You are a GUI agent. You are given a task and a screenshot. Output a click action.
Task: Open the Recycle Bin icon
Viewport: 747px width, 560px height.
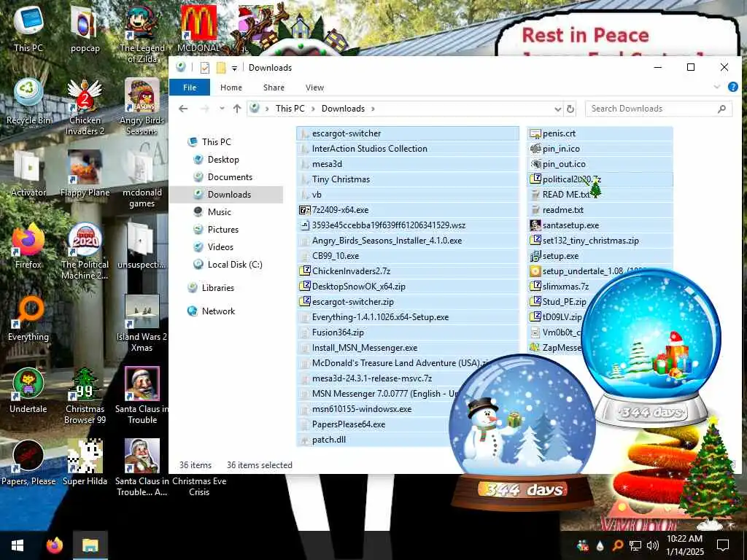point(28,101)
